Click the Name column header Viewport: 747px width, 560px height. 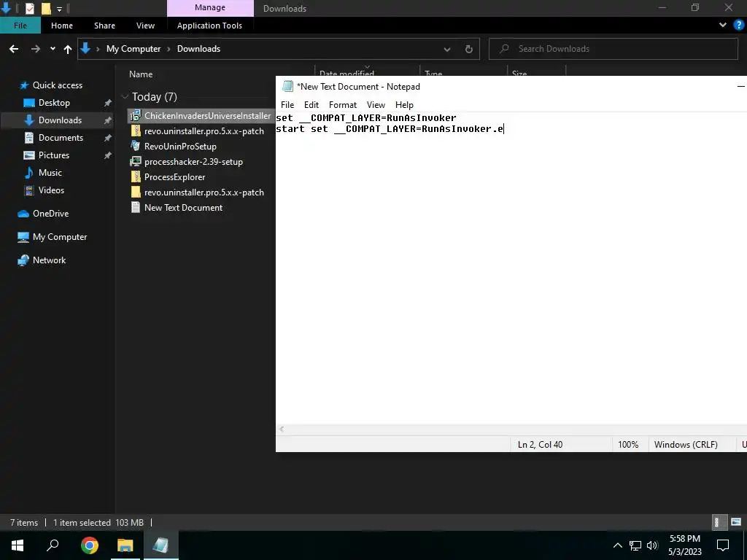(141, 74)
